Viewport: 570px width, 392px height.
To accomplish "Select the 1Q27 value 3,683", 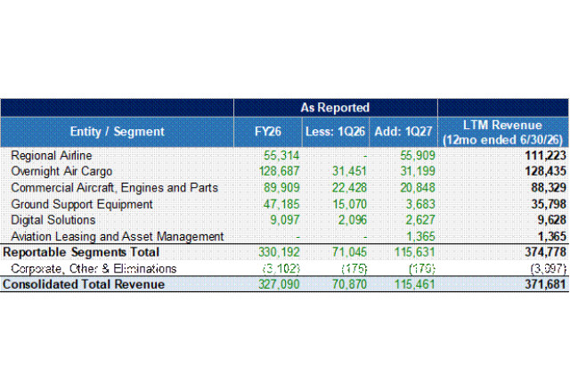I will click(x=420, y=204).
